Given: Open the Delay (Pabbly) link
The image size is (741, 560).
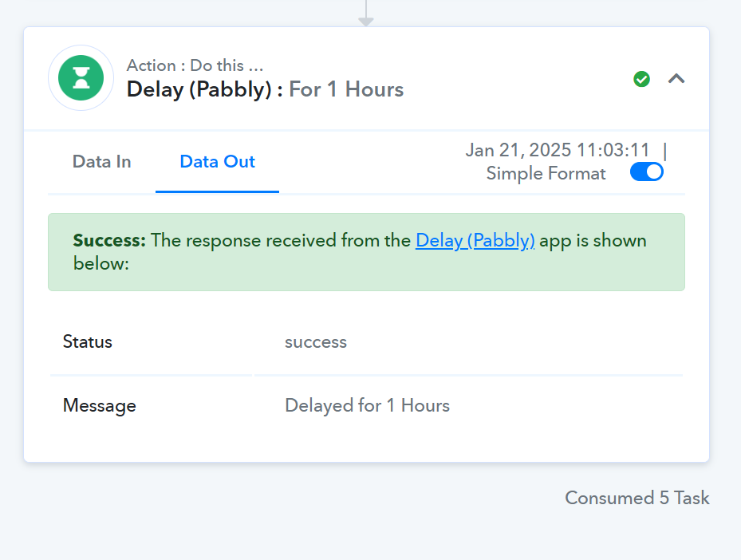Looking at the screenshot, I should [x=475, y=241].
